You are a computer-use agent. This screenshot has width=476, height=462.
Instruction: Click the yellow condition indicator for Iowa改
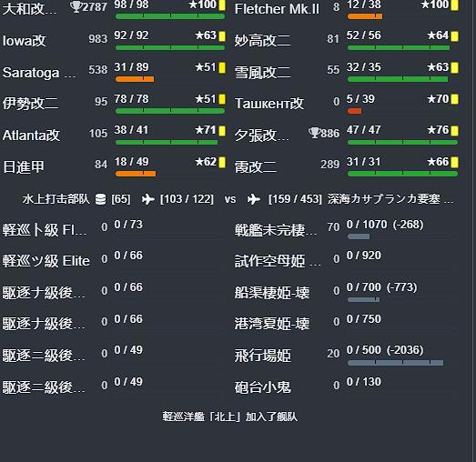(x=222, y=36)
